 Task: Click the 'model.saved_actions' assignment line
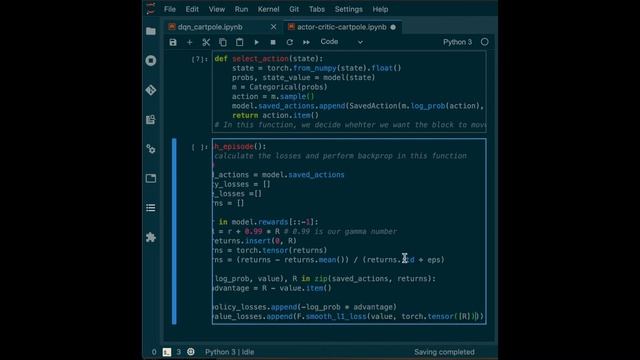click(x=279, y=175)
